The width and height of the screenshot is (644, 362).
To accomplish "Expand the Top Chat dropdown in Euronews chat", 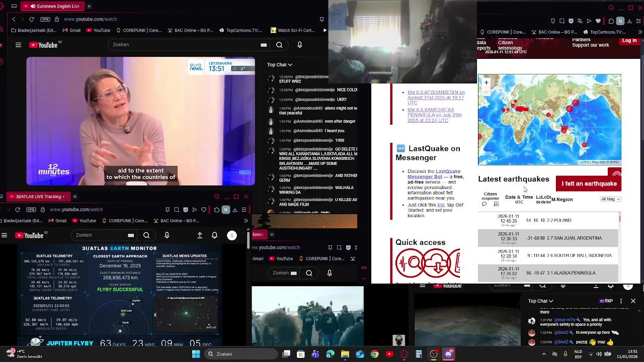I will [280, 64].
